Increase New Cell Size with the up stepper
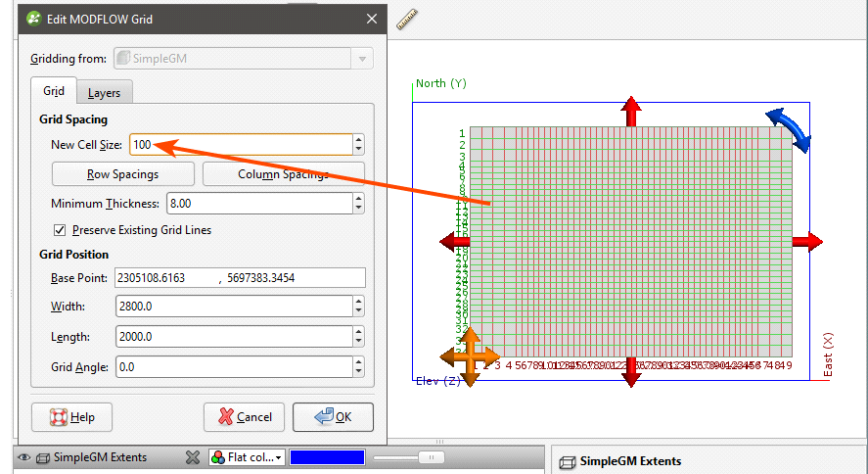Screen dimensions: 868x474 359,140
